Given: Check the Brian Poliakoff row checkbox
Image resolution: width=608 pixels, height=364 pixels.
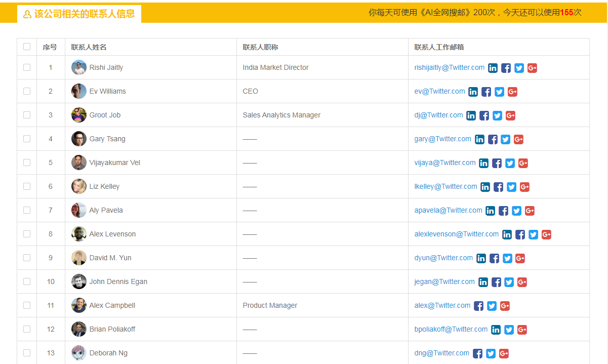Looking at the screenshot, I should (27, 329).
